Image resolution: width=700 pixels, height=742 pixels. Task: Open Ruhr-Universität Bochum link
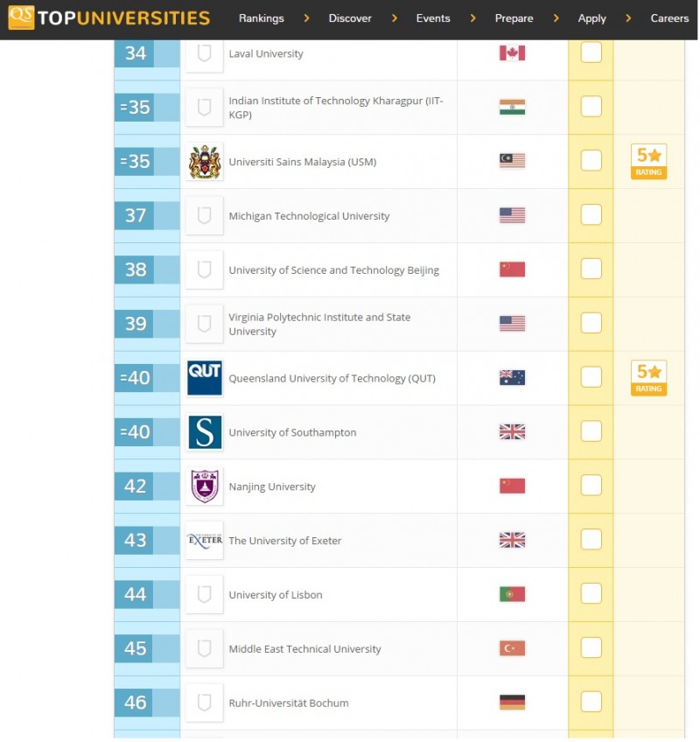click(289, 703)
